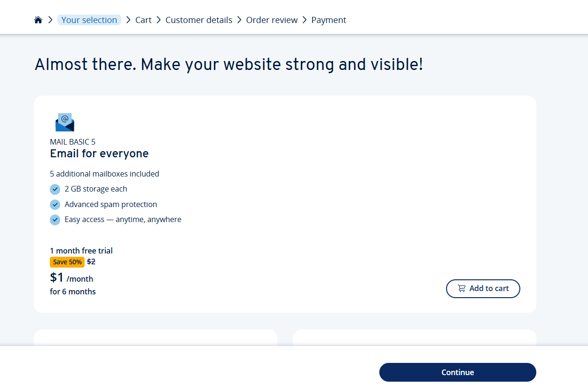Click 'Advanced spam protection' feature text

tap(111, 205)
